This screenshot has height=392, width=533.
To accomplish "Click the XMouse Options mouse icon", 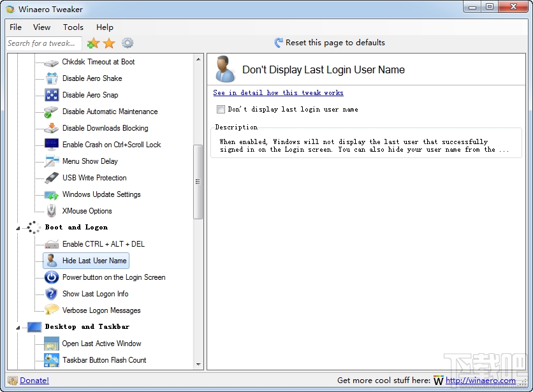I will pyautogui.click(x=52, y=211).
